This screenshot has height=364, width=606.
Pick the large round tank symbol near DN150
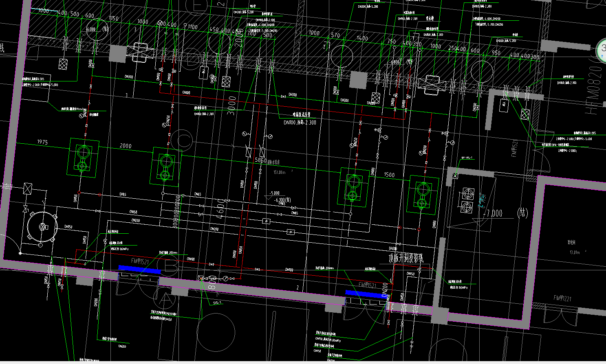42,226
